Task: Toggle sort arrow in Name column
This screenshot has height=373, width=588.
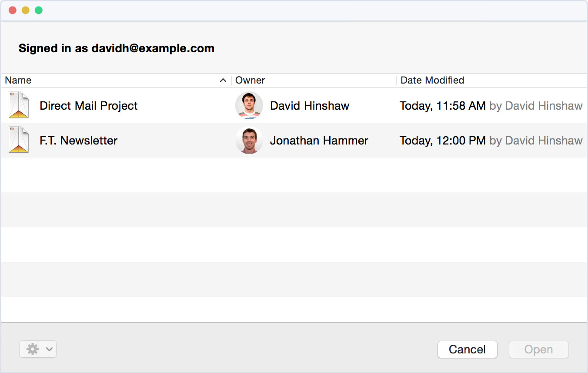Action: tap(223, 80)
